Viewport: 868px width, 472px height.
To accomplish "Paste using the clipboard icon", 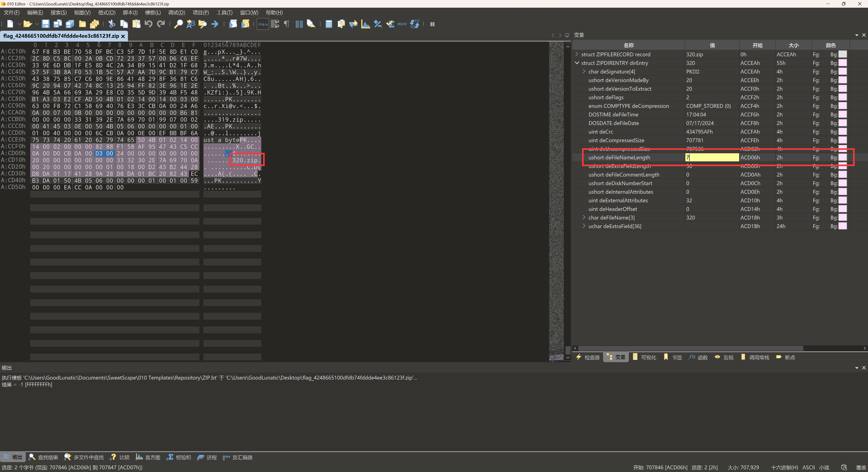I will [x=136, y=24].
